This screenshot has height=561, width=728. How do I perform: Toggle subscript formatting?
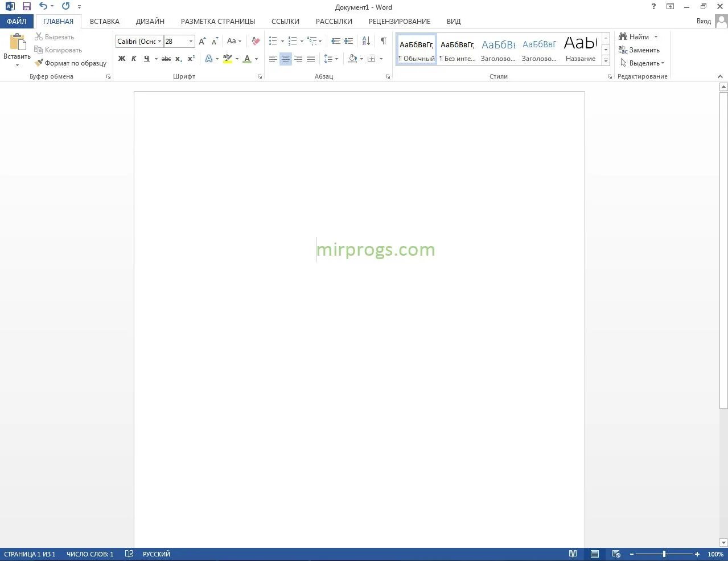pos(179,59)
